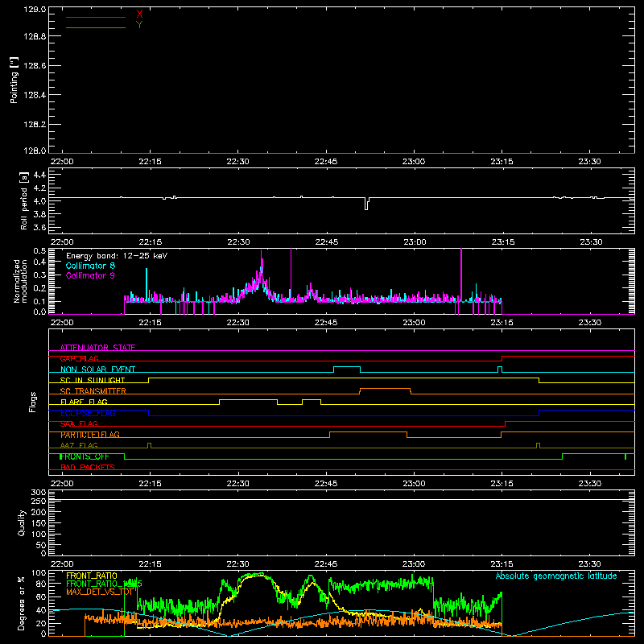Click the '3.6' roll period tick label
The image size is (644, 644).
pyautogui.click(x=39, y=227)
